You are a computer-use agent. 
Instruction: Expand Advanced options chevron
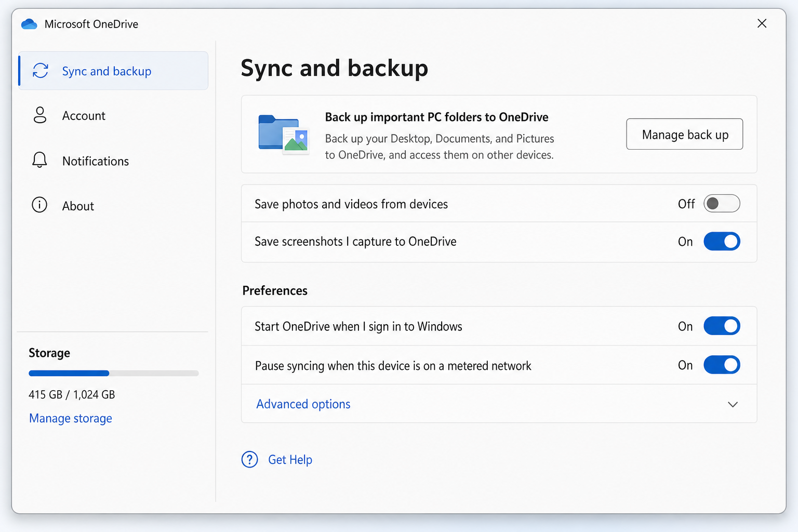733,404
